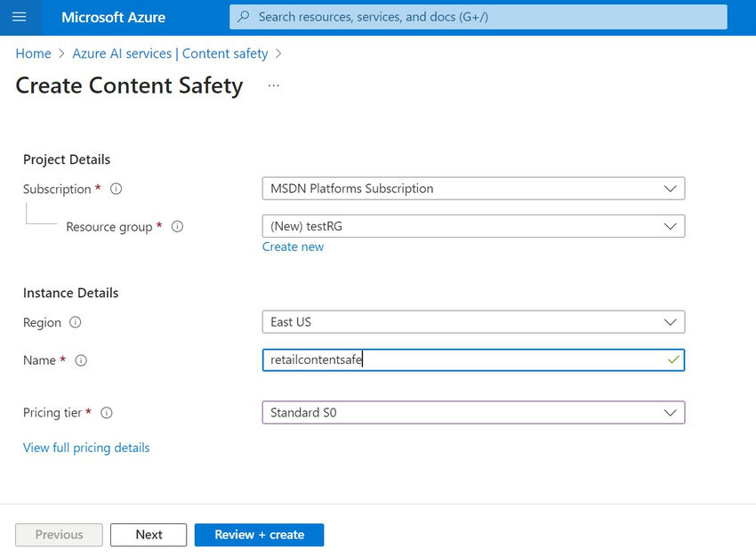Click the Resource group info icon
Image resolution: width=756 pixels, height=558 pixels.
[177, 227]
